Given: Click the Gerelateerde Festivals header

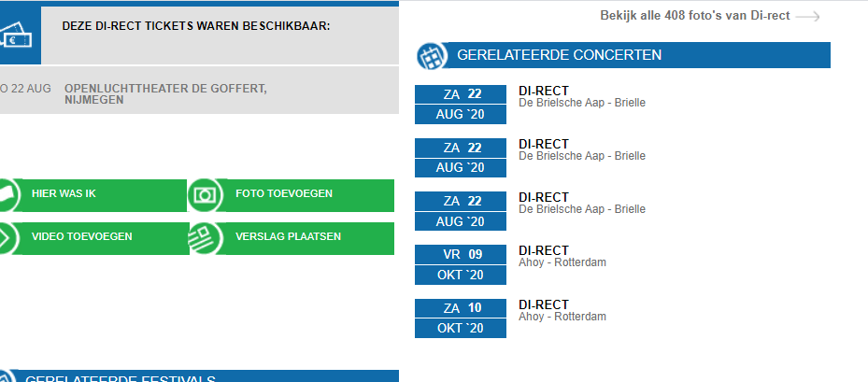Looking at the screenshot, I should [x=121, y=377].
